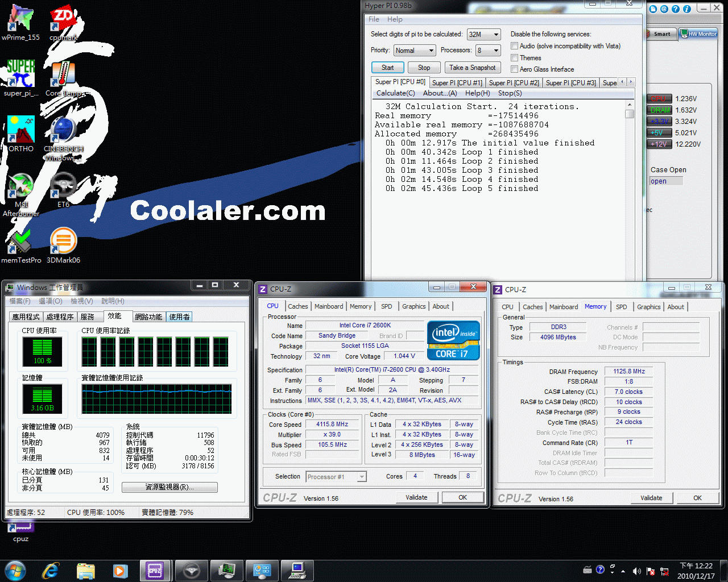This screenshot has height=582, width=728.
Task: Click the Case Open status field
Action: point(666,181)
